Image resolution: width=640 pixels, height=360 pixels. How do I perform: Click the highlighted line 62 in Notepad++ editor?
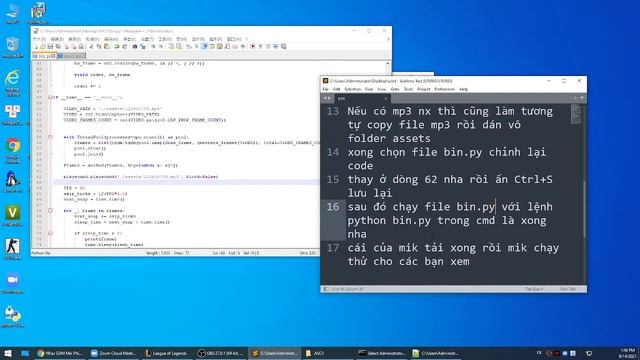186,182
